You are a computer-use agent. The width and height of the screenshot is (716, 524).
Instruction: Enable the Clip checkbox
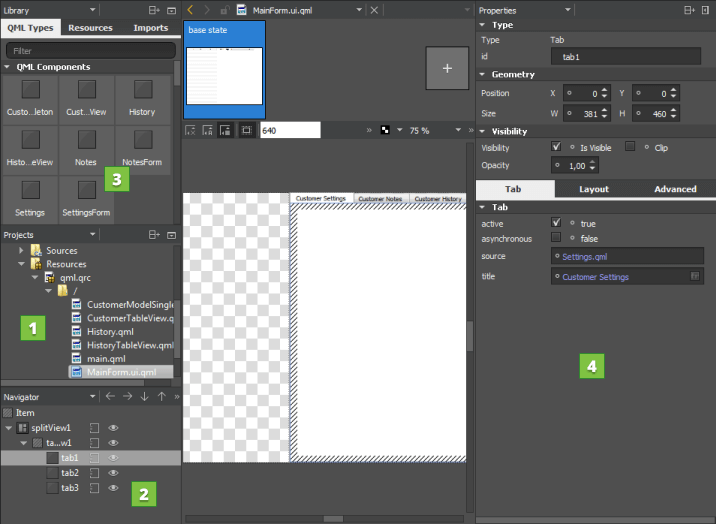point(630,147)
